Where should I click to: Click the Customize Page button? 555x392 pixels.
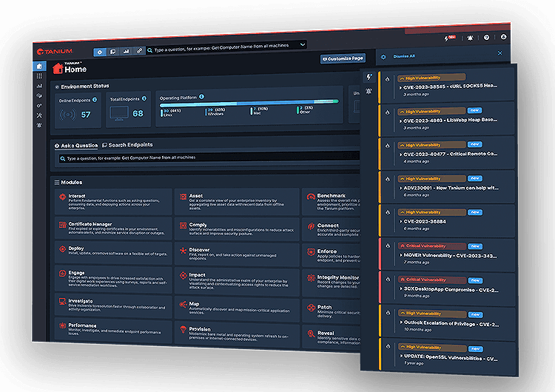[343, 58]
